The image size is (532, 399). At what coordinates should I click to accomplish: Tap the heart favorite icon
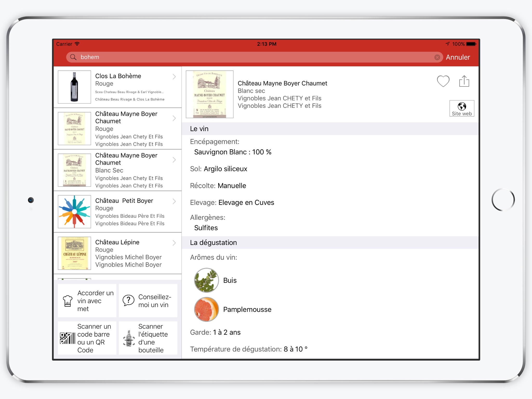pos(443,81)
